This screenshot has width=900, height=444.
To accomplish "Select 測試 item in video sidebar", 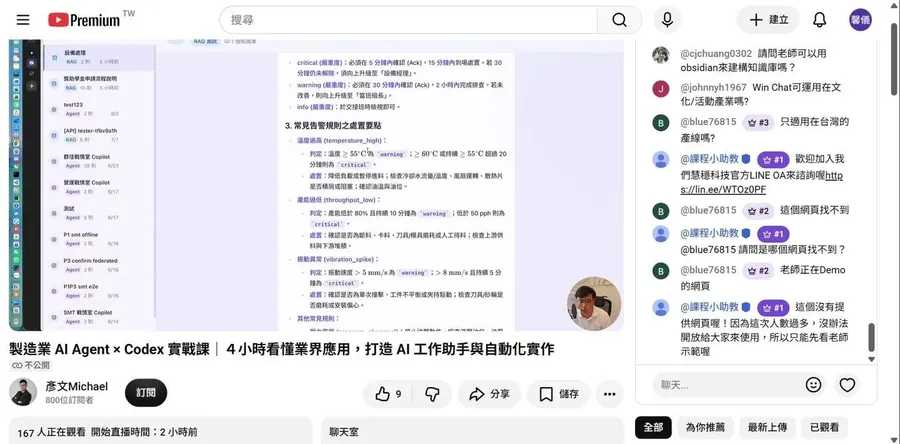I will point(99,213).
